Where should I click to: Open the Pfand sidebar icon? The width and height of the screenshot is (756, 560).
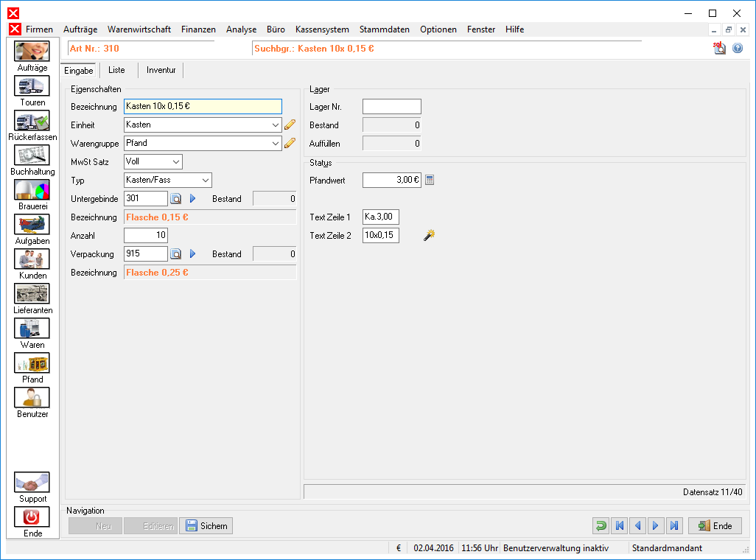point(32,363)
